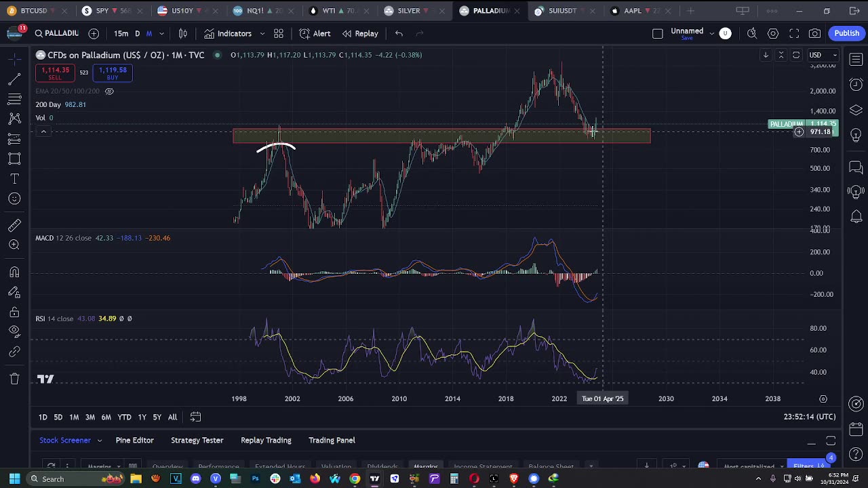The width and height of the screenshot is (868, 488).
Task: Publish the chart idea
Action: coord(846,33)
